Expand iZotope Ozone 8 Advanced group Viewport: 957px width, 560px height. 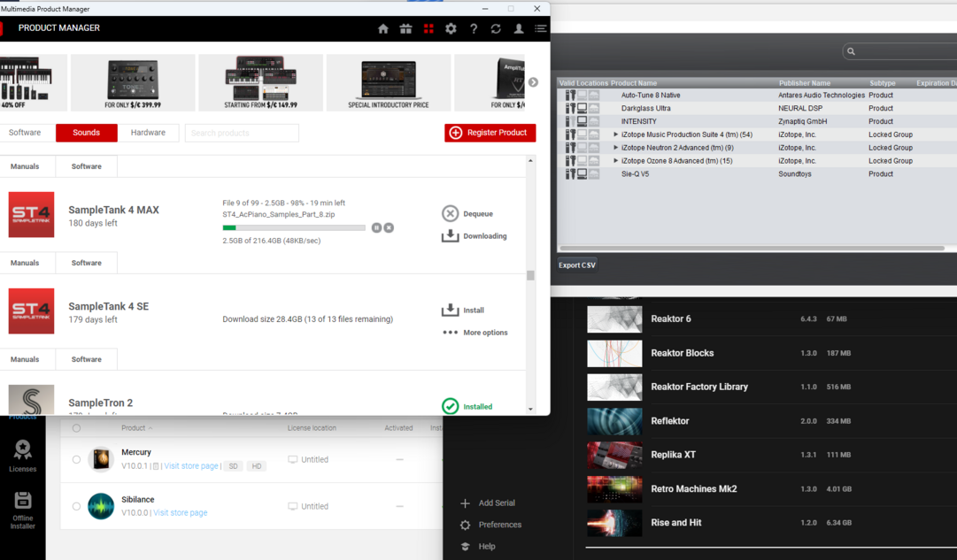click(616, 160)
